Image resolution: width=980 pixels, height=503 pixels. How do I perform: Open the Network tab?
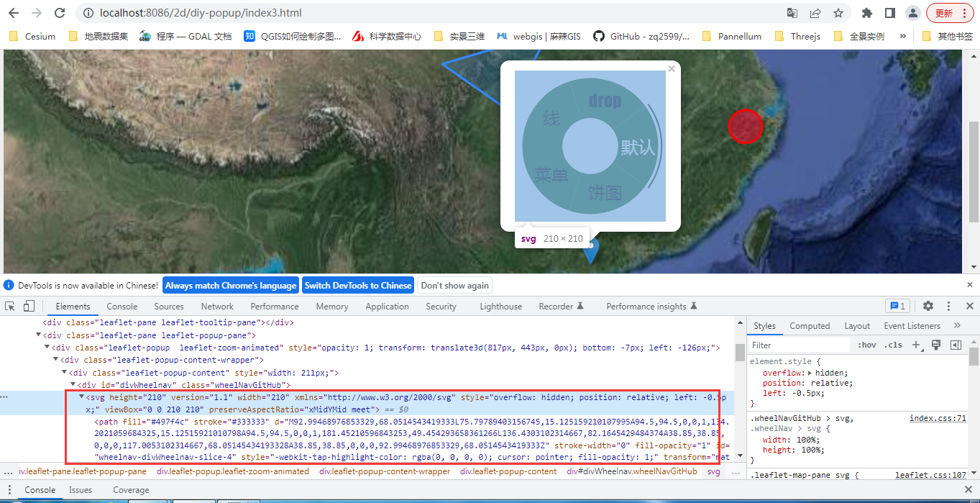click(x=217, y=307)
